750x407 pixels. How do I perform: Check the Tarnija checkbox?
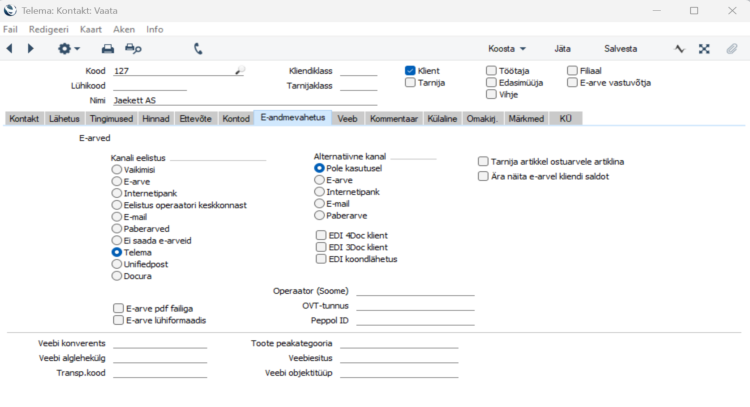tap(410, 83)
